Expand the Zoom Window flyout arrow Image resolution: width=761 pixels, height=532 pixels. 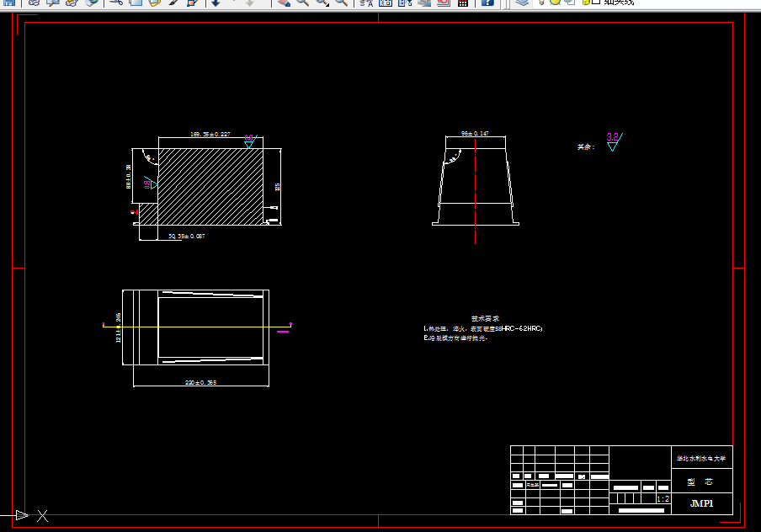pos(327,5)
